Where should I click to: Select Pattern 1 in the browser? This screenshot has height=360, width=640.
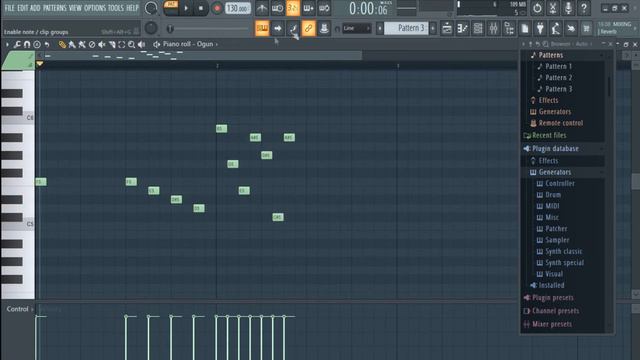(x=558, y=66)
